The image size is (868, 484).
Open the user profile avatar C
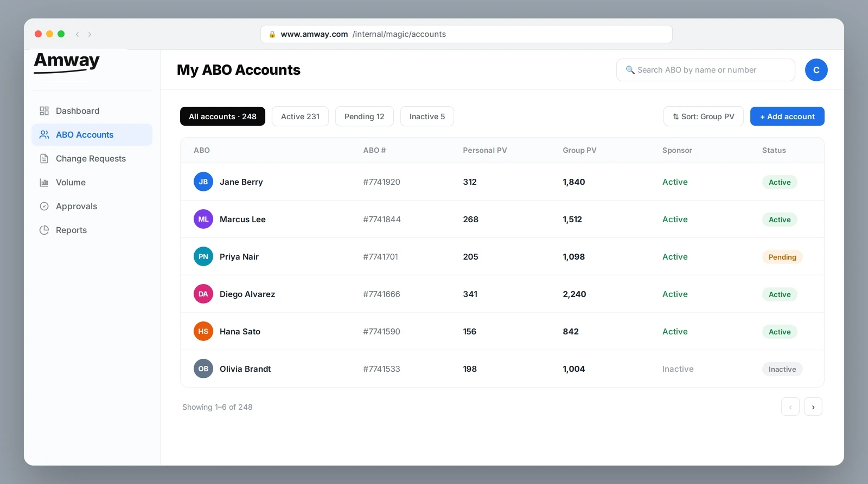point(816,70)
